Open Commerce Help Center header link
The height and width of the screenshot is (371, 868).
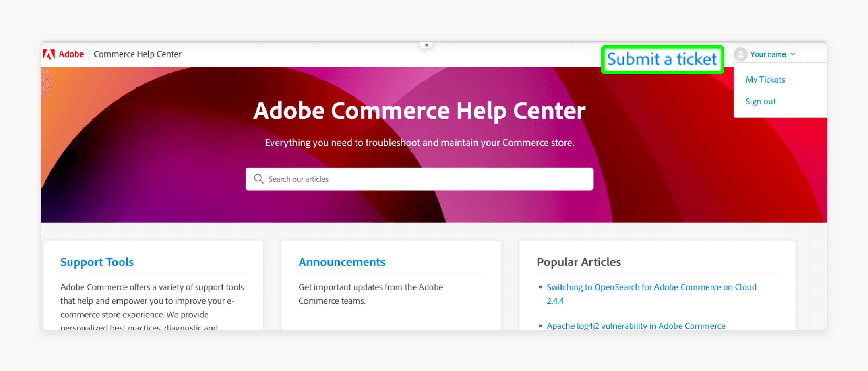137,54
